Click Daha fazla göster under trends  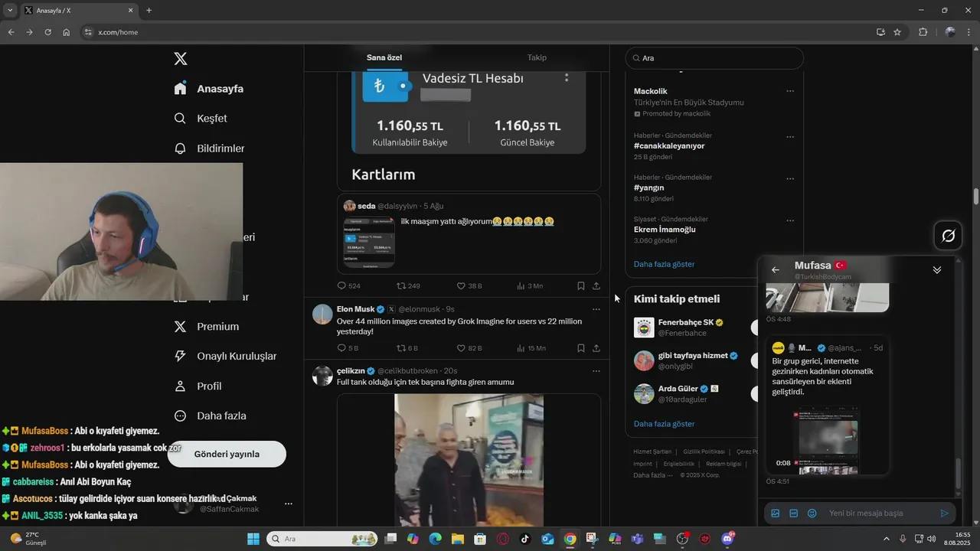(664, 264)
